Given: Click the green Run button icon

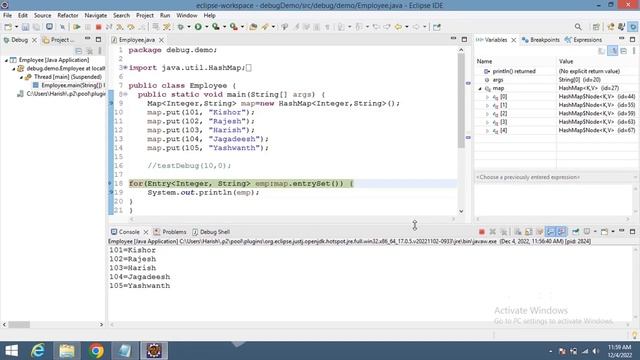Looking at the screenshot, I should [x=198, y=27].
